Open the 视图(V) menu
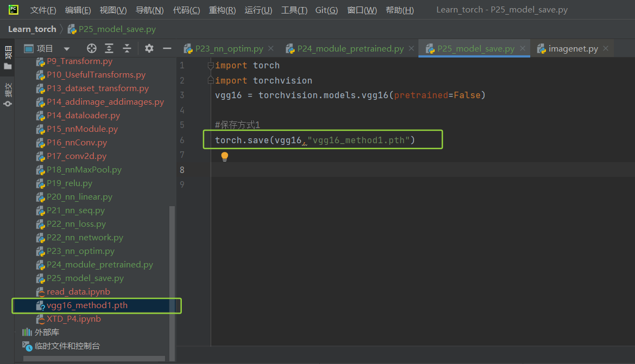The width and height of the screenshot is (635, 364). 113,10
